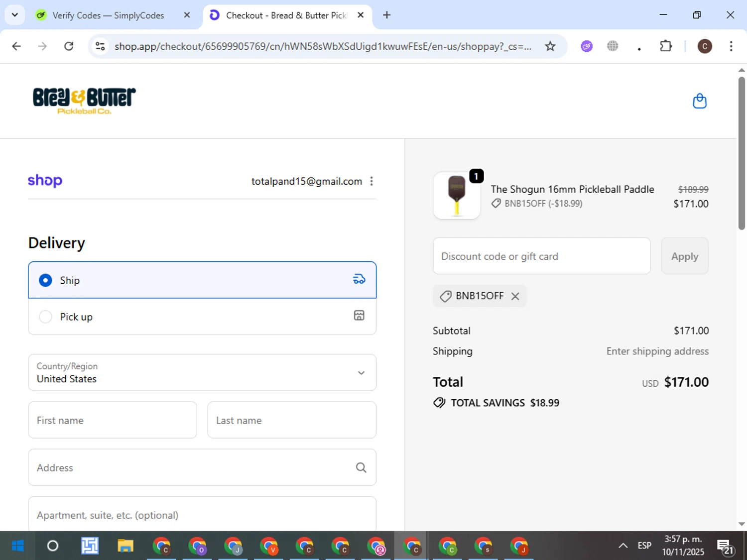
Task: Switch to Verify Codes — SimplyCodes tab
Action: 108,15
